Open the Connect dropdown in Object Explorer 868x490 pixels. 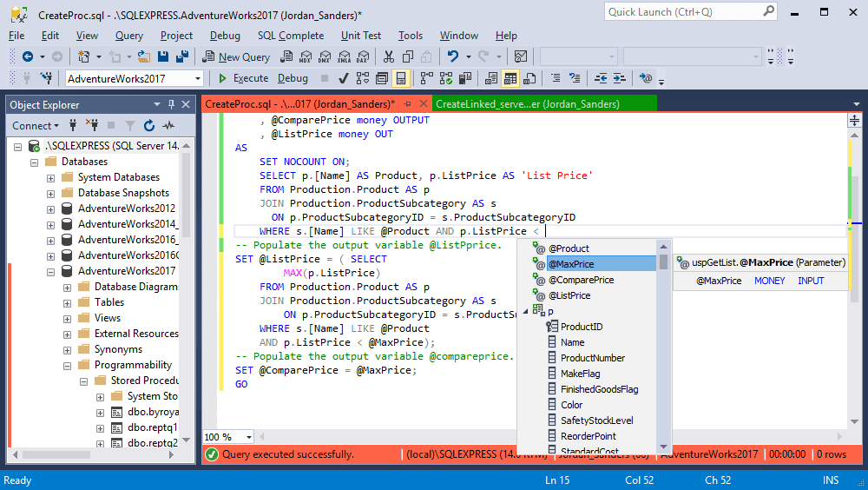click(x=36, y=126)
